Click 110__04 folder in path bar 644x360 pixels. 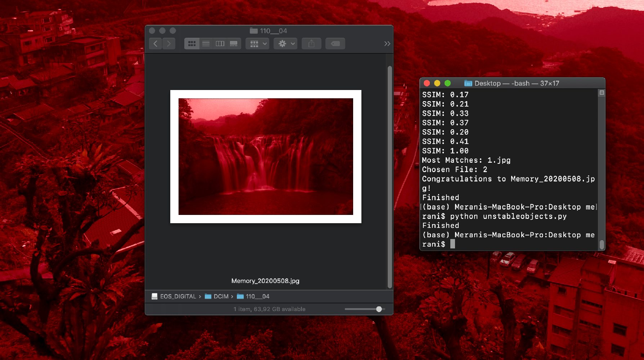pos(253,296)
